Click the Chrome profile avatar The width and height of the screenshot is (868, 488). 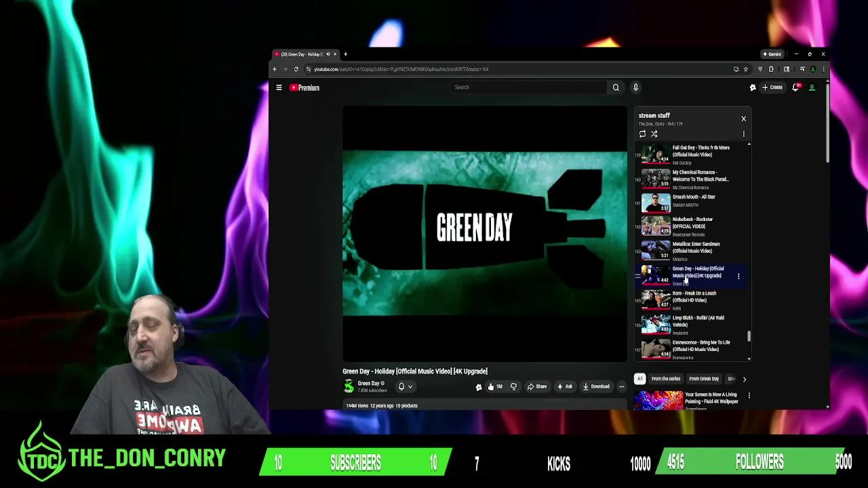[x=812, y=69]
